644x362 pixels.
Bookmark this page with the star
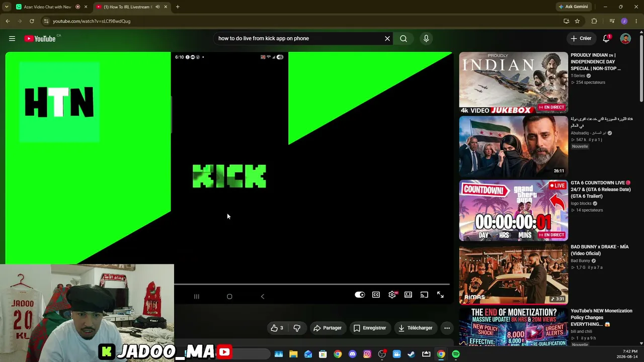click(x=577, y=21)
